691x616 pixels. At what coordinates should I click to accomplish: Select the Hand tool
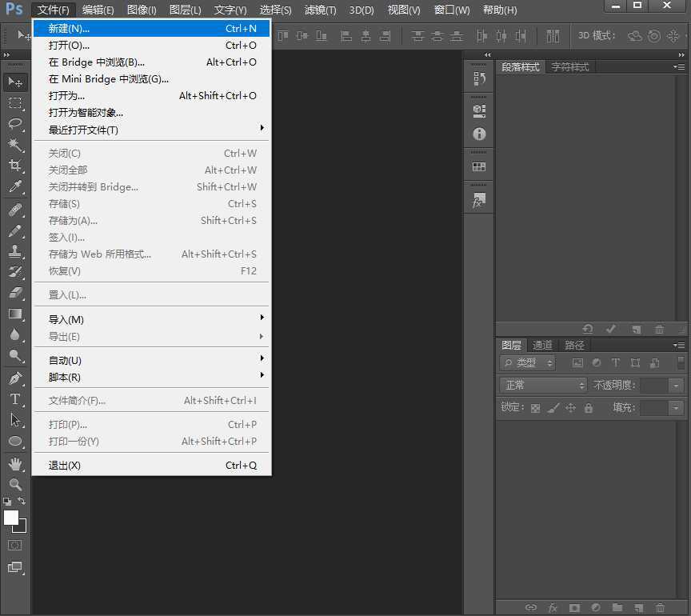click(x=15, y=463)
